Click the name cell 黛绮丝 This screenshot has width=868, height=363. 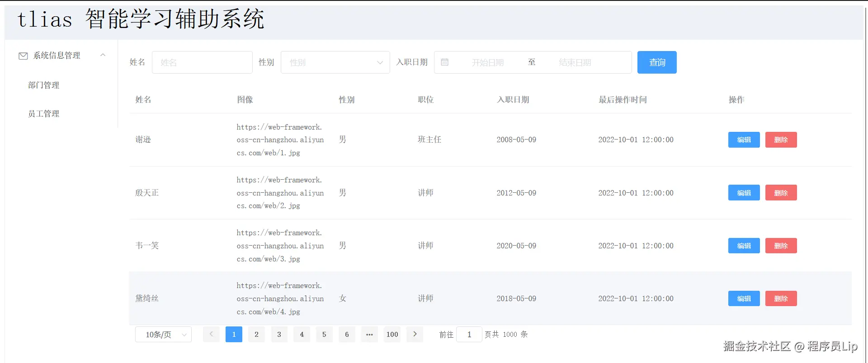click(x=147, y=298)
